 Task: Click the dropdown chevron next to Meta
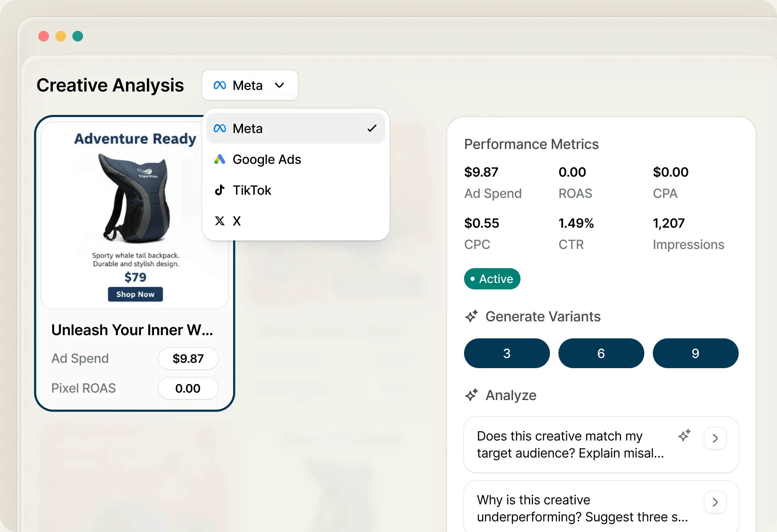click(x=280, y=85)
